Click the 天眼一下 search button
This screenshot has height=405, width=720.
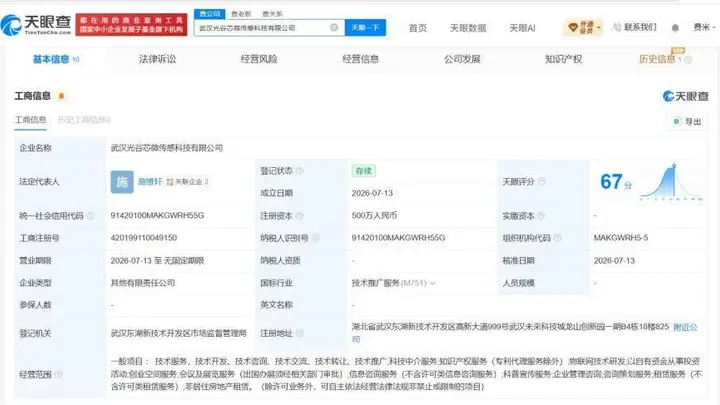pyautogui.click(x=366, y=28)
